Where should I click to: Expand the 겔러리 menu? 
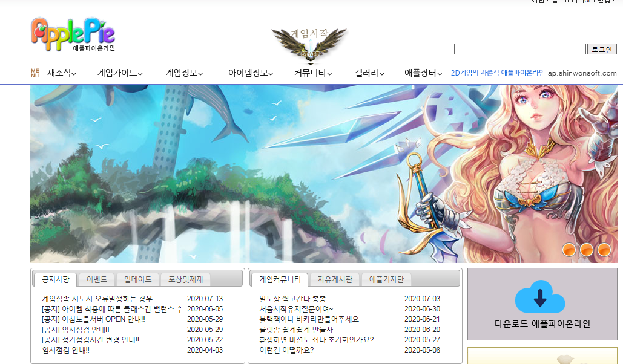(x=369, y=73)
